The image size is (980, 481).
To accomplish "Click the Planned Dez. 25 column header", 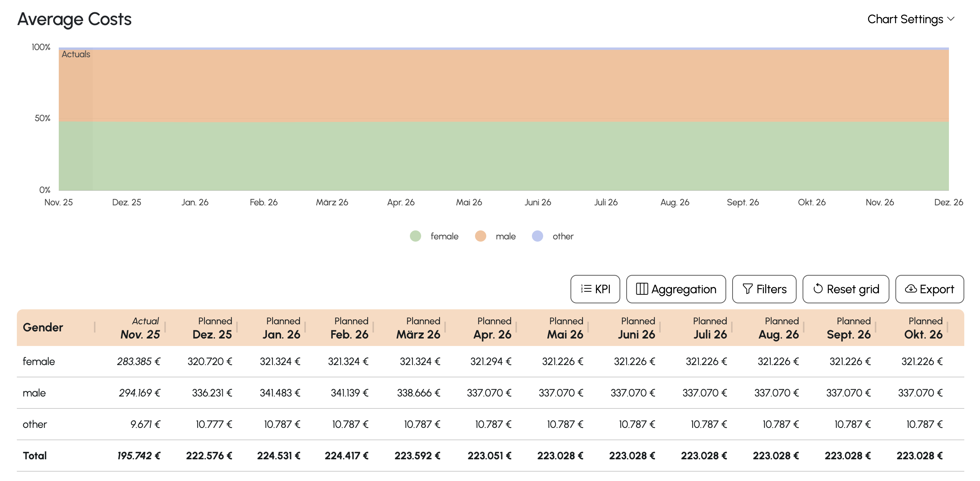I will 212,327.
